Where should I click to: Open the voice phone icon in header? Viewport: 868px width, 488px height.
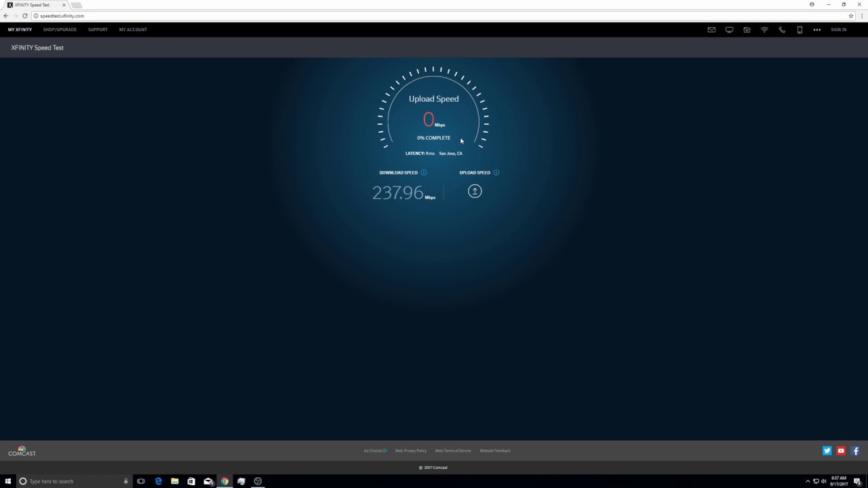pyautogui.click(x=782, y=30)
